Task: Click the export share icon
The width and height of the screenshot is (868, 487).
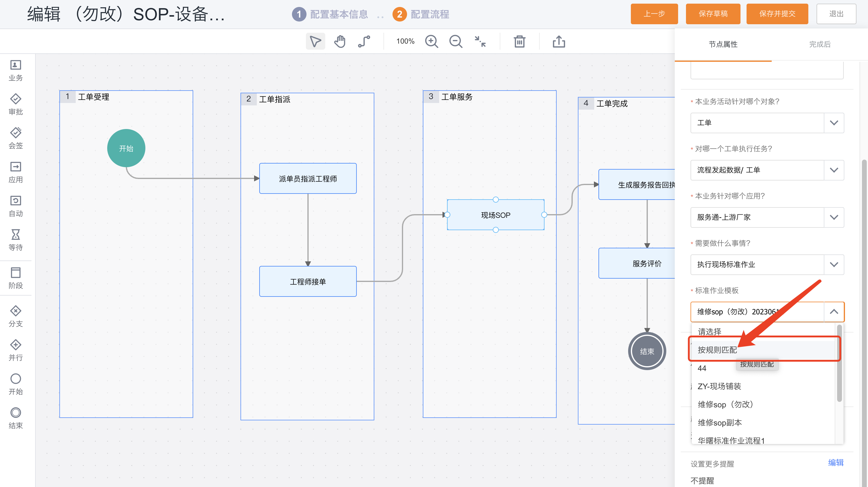Action: click(x=559, y=41)
